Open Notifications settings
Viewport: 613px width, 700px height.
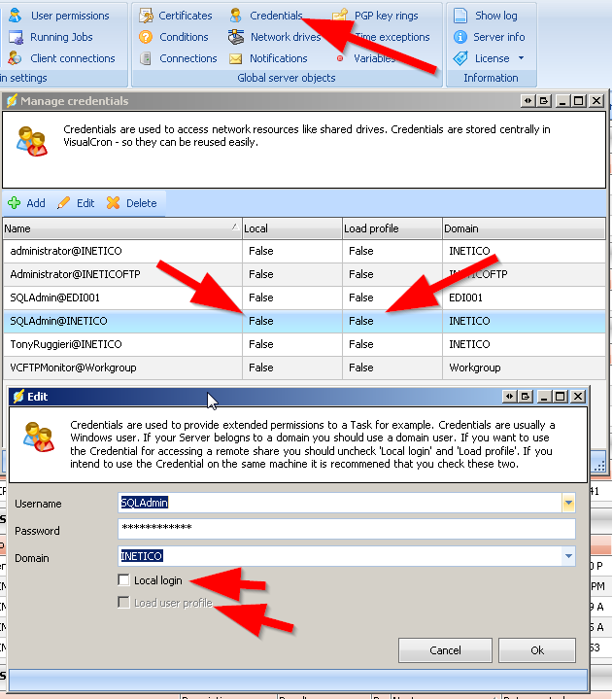[x=277, y=58]
